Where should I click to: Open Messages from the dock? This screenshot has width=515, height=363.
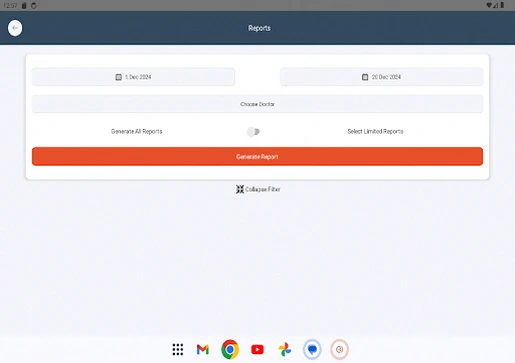tap(312, 349)
